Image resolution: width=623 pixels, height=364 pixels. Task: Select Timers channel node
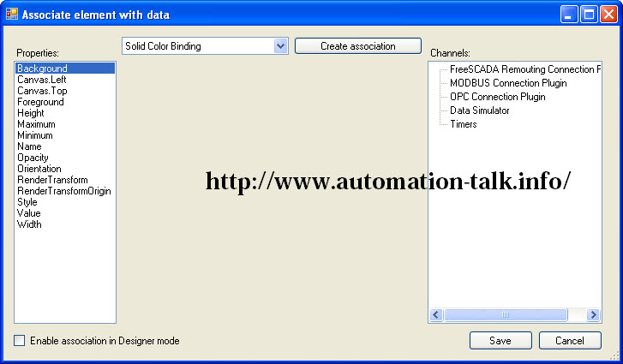point(464,124)
